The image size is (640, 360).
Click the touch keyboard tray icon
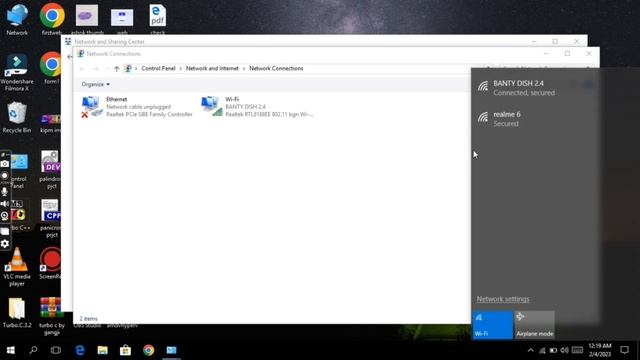click(577, 350)
